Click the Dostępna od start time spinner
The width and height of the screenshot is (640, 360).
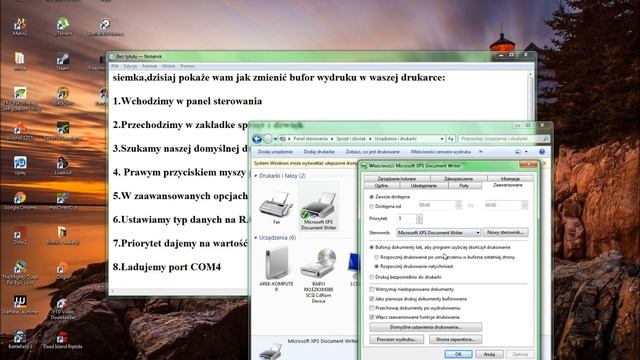click(458, 205)
